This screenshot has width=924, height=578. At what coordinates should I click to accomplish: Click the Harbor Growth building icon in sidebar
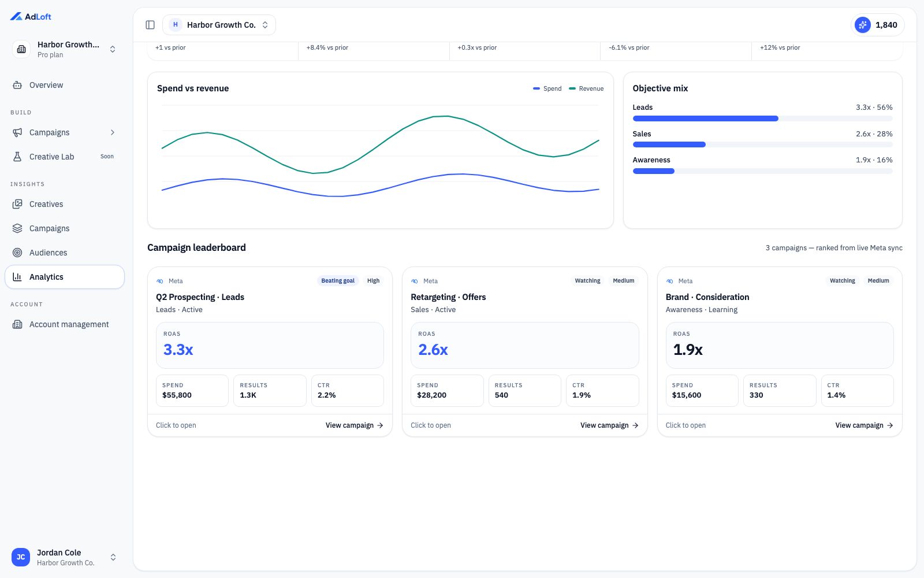point(21,49)
